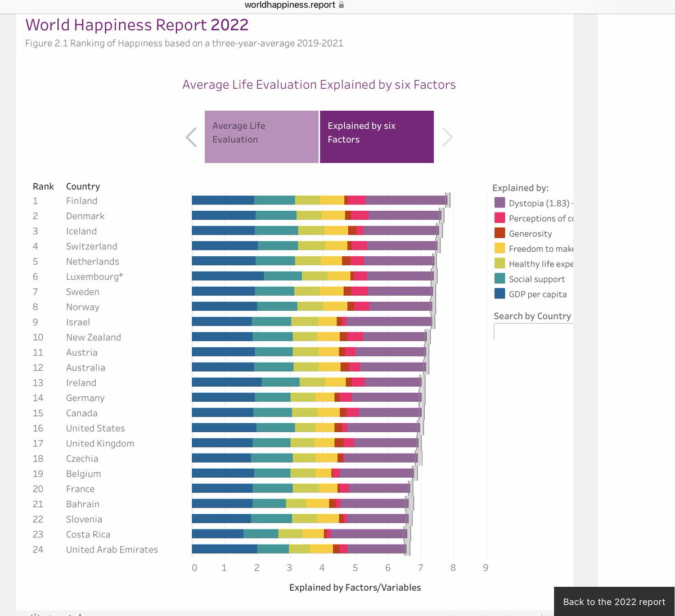The image size is (675, 616).
Task: Select United Kingdom in the country list
Action: click(x=100, y=443)
